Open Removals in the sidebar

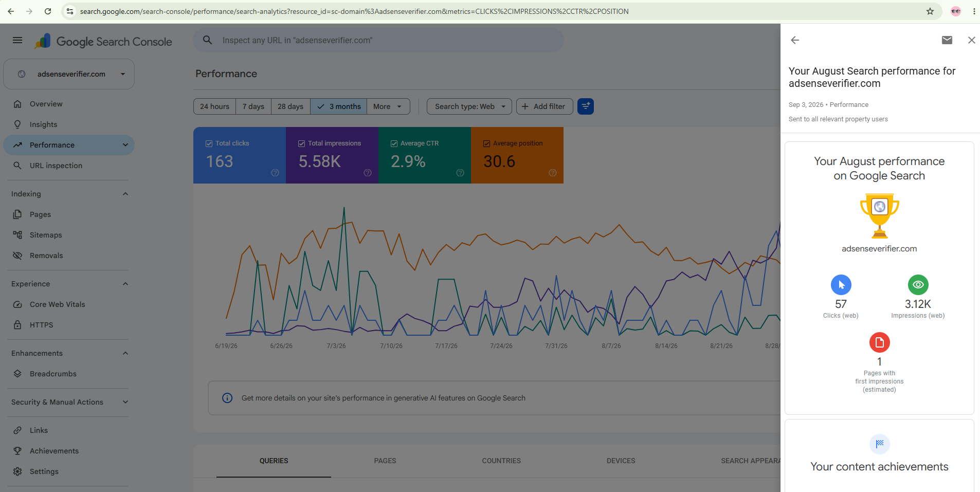69,256
